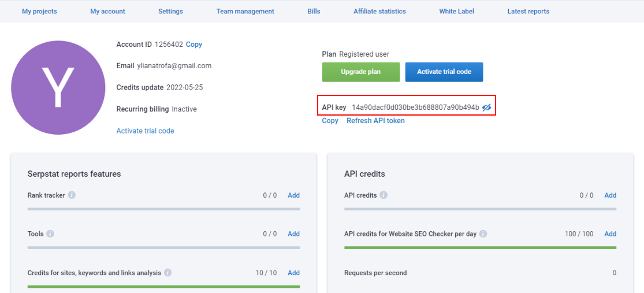Go to Affiliate statistics tab

point(379,12)
